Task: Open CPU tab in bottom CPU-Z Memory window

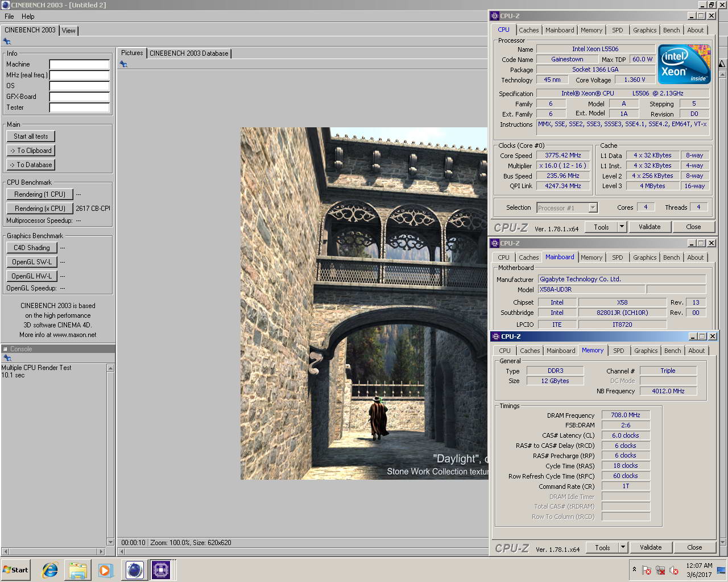Action: point(505,351)
